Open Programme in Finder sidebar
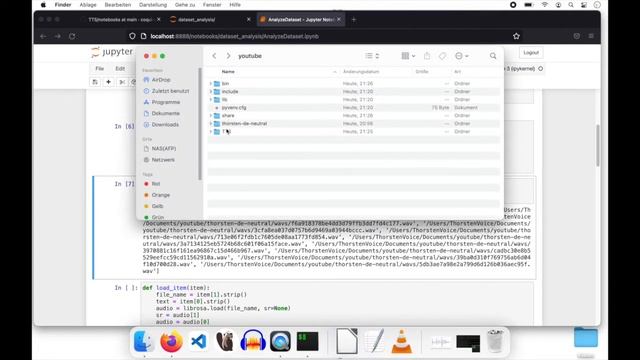Image resolution: width=640 pixels, height=360 pixels. click(x=162, y=102)
